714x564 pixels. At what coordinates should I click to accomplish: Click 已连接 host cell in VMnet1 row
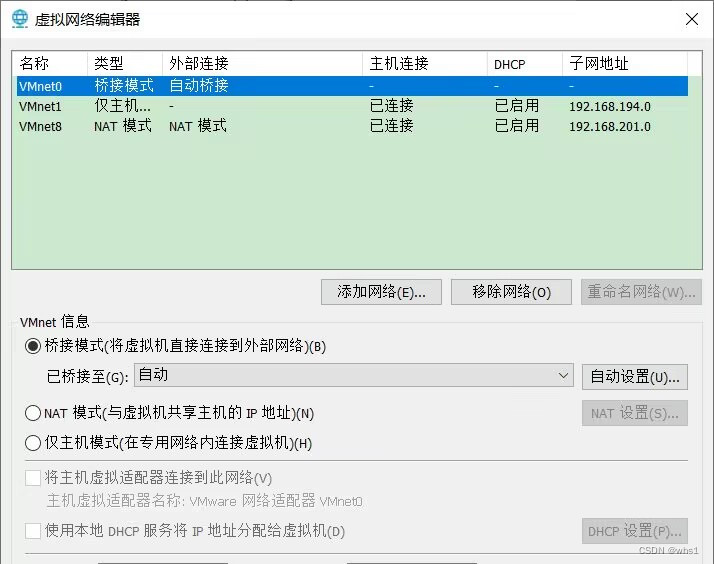(392, 106)
